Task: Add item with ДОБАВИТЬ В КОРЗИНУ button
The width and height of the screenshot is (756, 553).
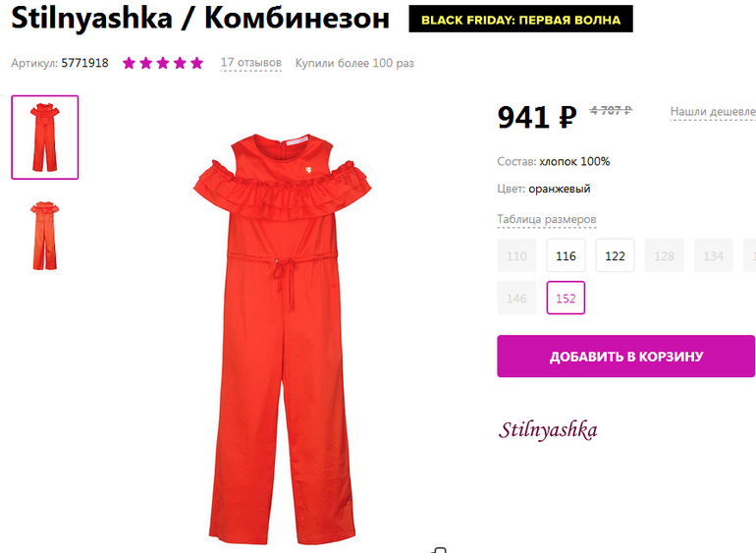Action: 625,357
